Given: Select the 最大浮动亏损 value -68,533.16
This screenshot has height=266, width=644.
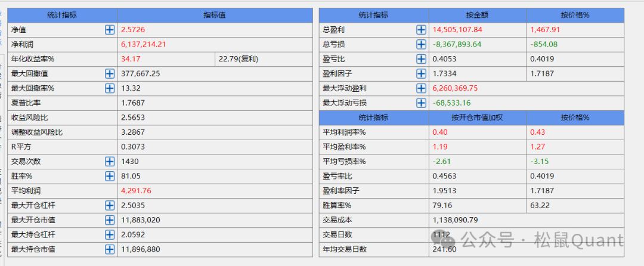Looking at the screenshot, I should click(x=451, y=103).
